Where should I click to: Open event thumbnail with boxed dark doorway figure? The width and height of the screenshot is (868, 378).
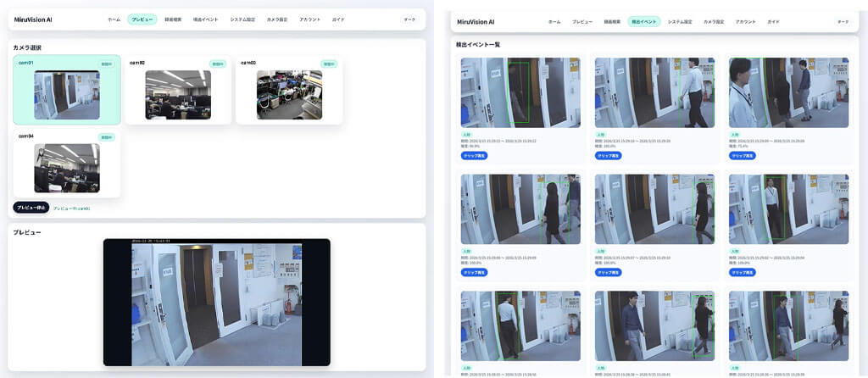coord(520,92)
